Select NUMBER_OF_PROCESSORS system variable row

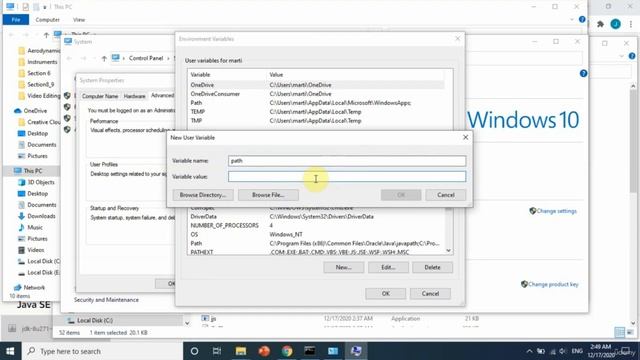(x=316, y=225)
